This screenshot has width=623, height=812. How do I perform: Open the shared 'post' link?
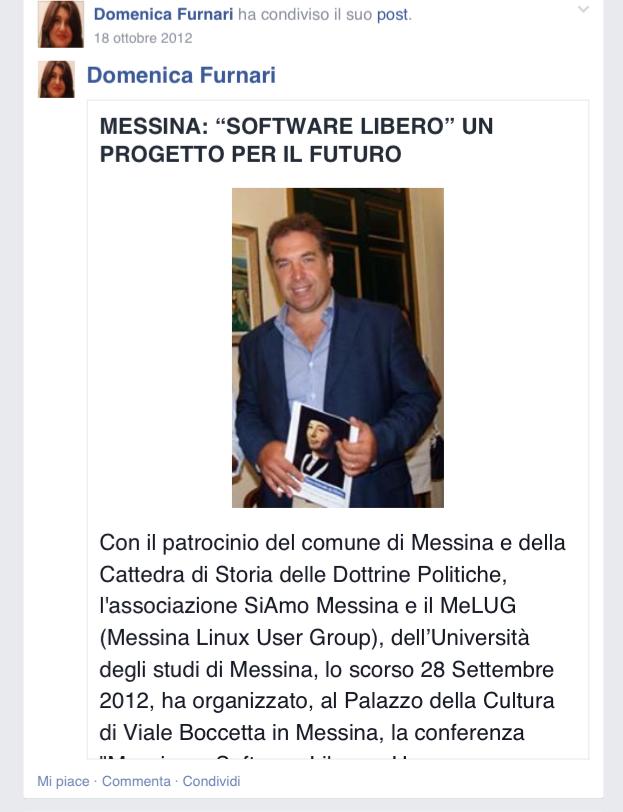(x=392, y=15)
